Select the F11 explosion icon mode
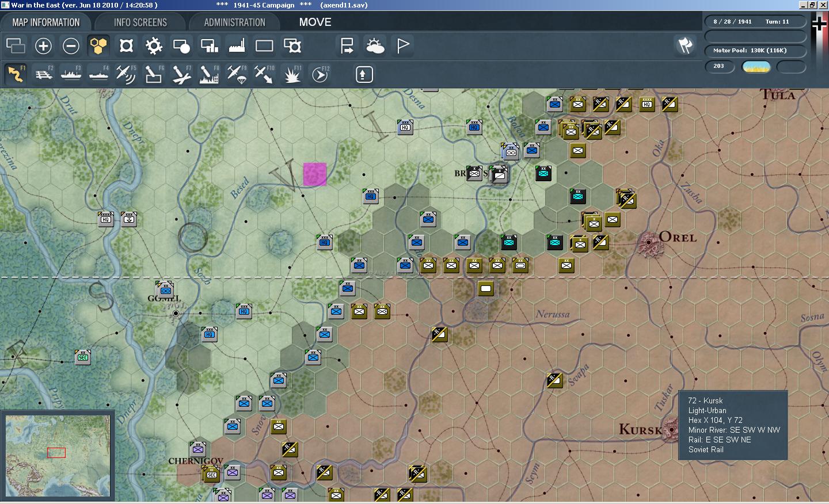The height and width of the screenshot is (504, 829). (292, 74)
